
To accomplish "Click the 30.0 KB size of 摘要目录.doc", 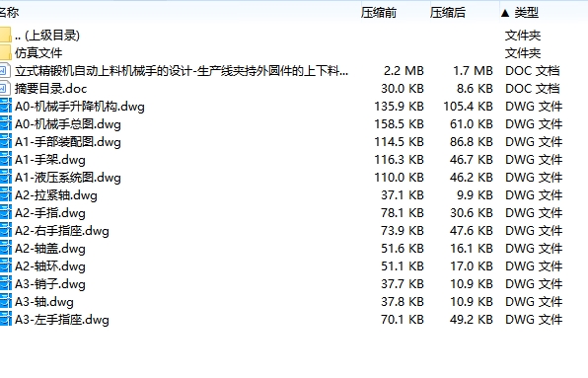I will tap(403, 89).
